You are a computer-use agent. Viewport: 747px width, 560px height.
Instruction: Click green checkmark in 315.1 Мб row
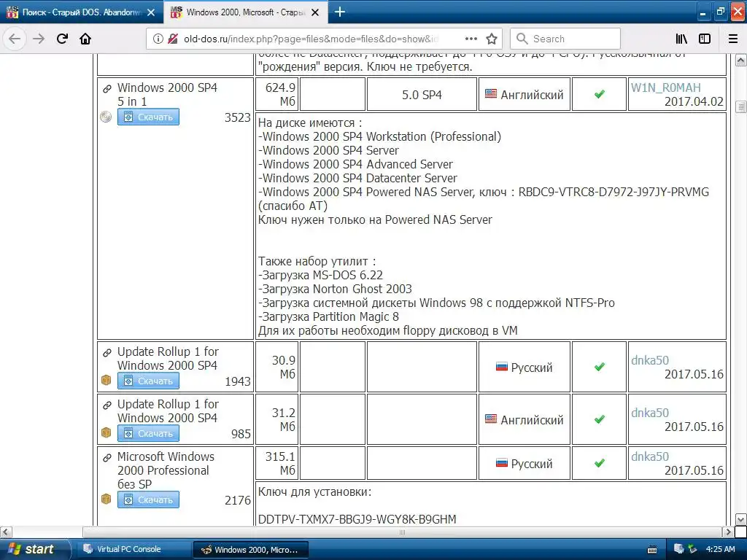600,463
